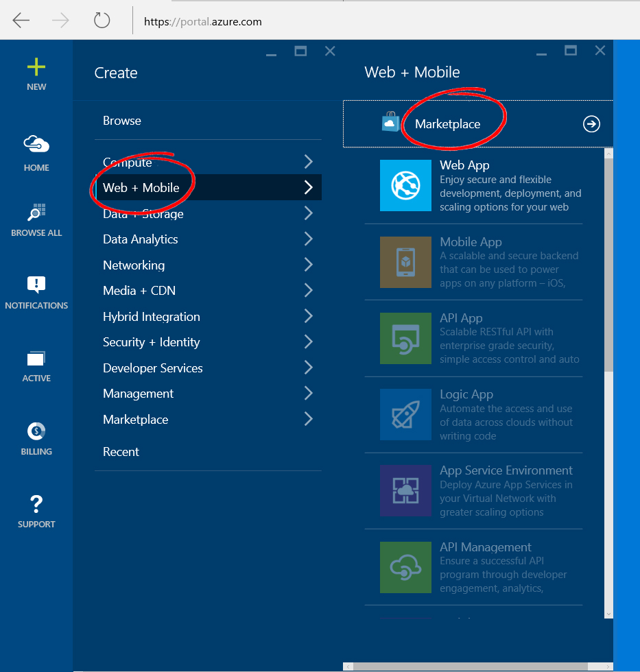
Task: Click the Web App globe icon
Action: pos(405,186)
